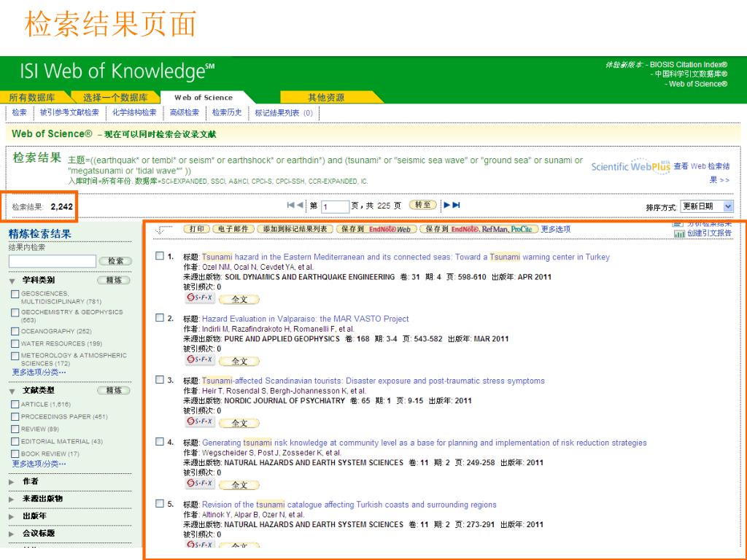This screenshot has width=747, height=560.
Task: Show 更多选项/分类 under 文献类型
Action: point(39,464)
